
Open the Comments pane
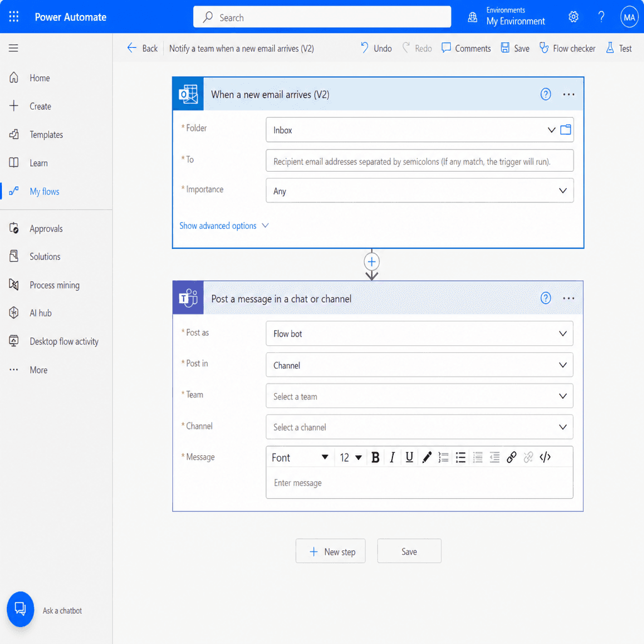tap(466, 48)
